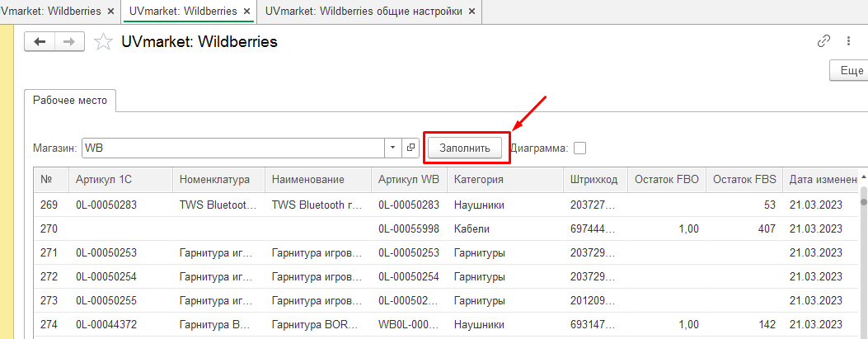
Task: Go forward with the right arrow button
Action: [69, 41]
